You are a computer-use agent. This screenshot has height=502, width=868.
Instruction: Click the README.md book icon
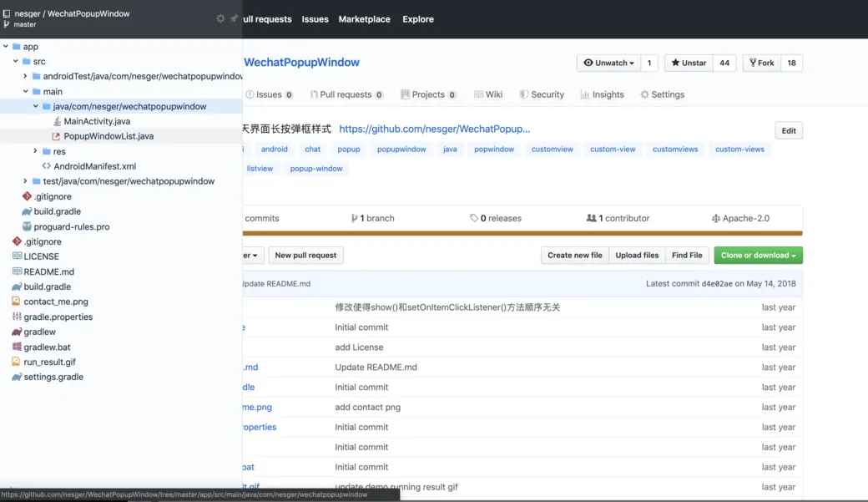tap(18, 271)
